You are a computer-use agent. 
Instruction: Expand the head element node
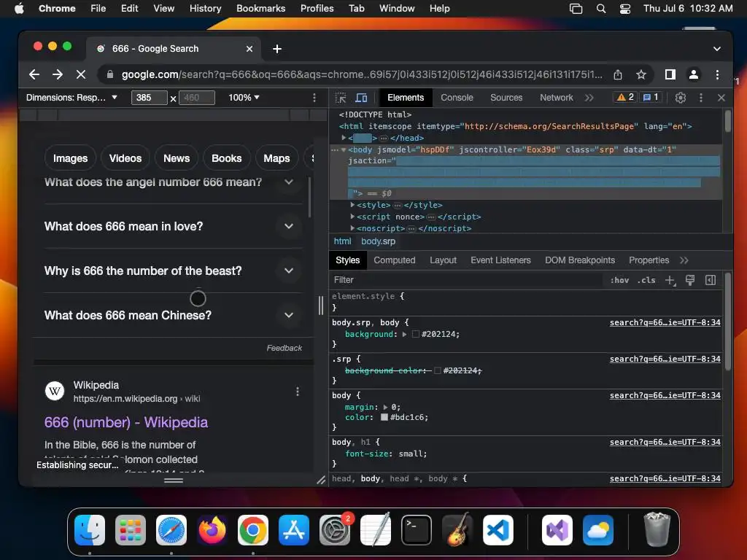coord(344,138)
